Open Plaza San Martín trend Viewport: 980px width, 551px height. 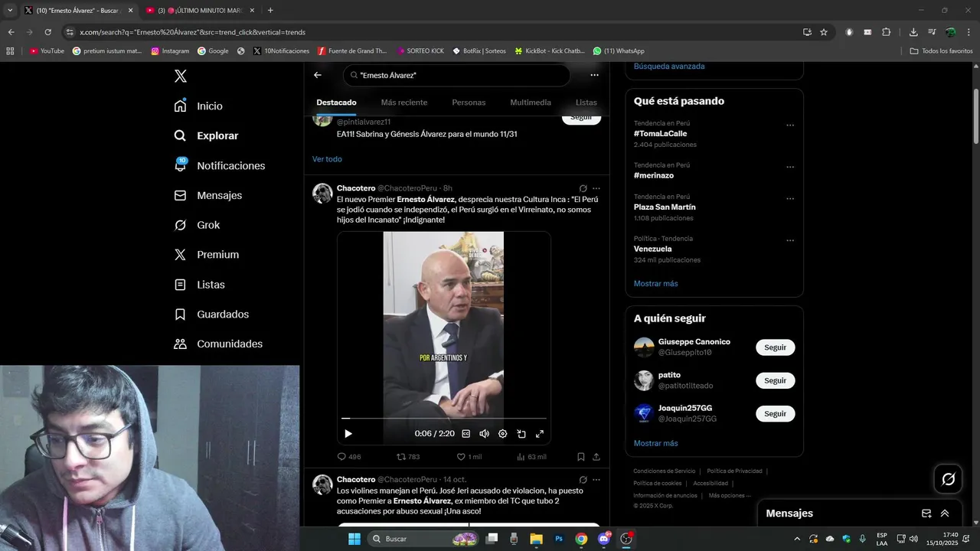(x=665, y=207)
